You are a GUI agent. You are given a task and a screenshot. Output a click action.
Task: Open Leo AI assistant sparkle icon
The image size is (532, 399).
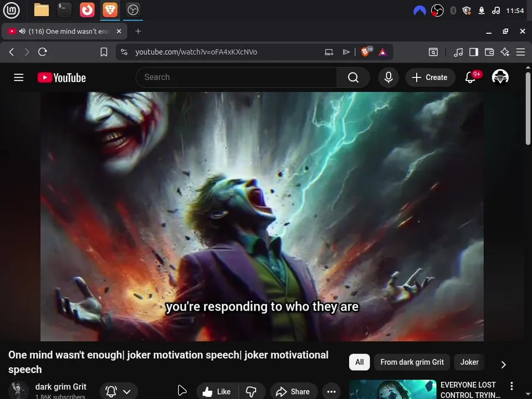click(505, 52)
